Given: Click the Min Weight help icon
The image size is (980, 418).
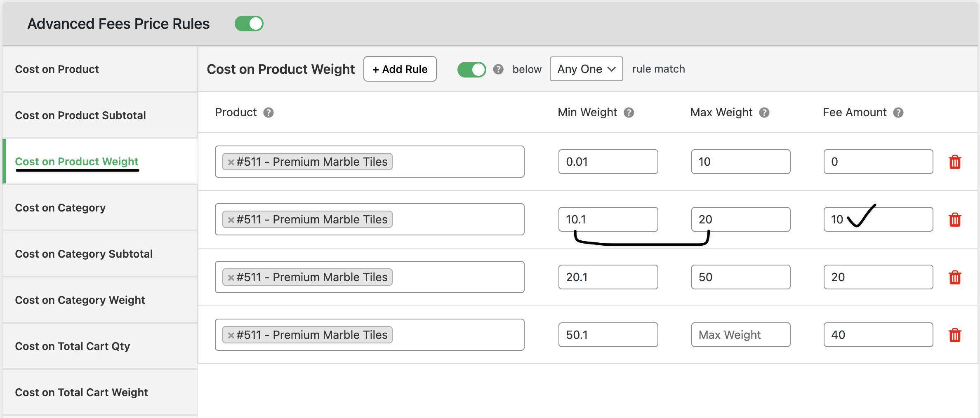Looking at the screenshot, I should 629,113.
